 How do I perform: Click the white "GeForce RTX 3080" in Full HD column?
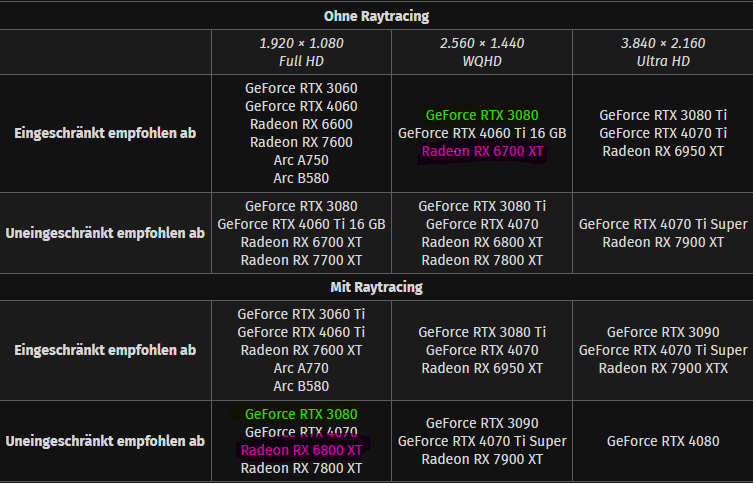coord(302,206)
